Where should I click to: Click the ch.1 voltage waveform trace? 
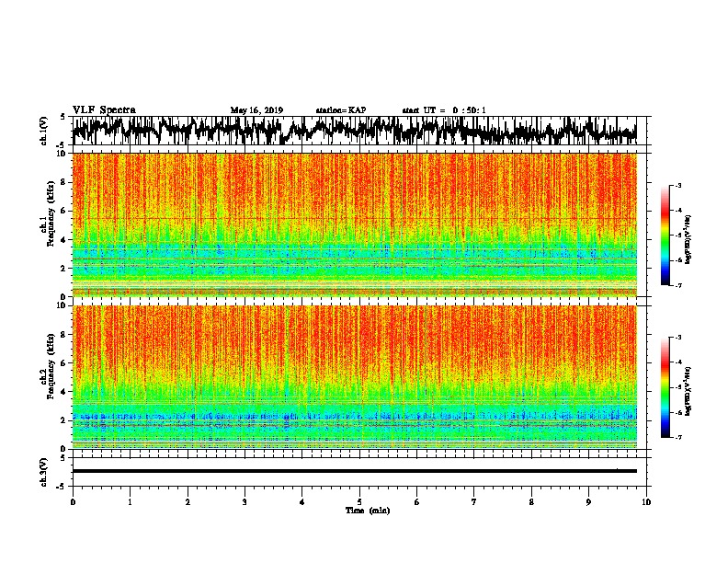point(355,131)
